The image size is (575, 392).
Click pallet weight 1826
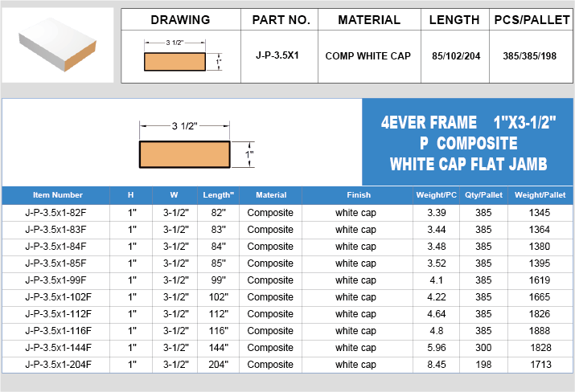coord(540,313)
